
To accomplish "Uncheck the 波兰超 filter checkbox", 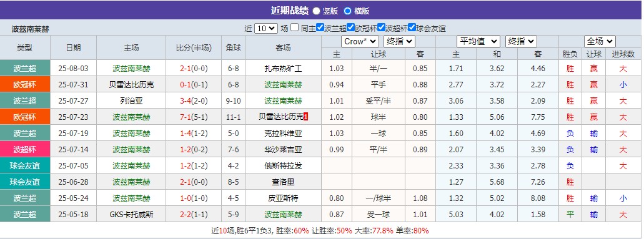I will pos(320,27).
